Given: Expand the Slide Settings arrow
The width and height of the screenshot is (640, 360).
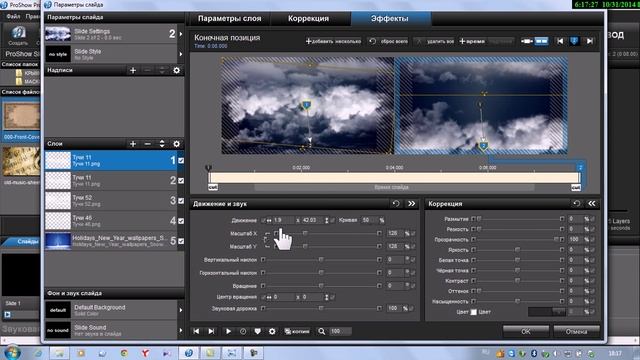Looking at the screenshot, I should click(x=181, y=34).
